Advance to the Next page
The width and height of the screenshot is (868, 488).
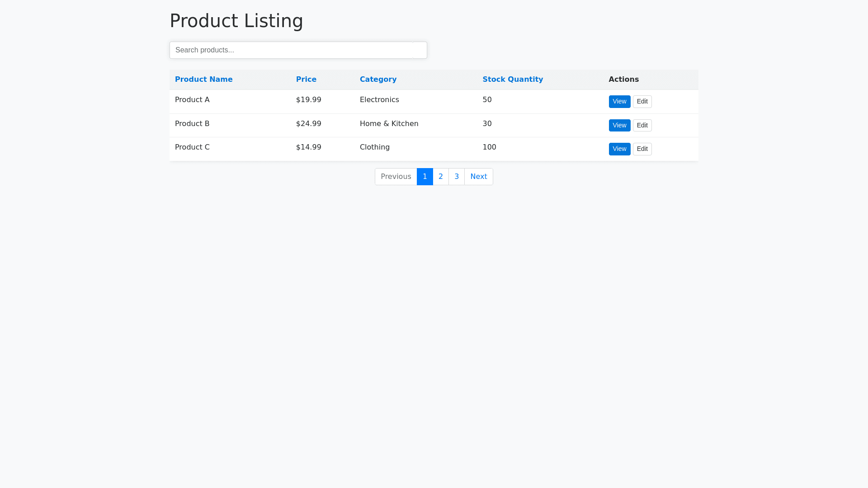[x=478, y=177]
